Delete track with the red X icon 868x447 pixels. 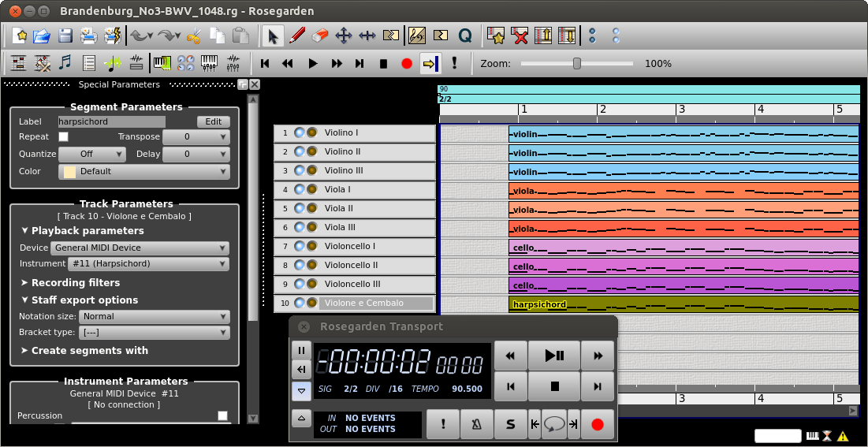[520, 36]
